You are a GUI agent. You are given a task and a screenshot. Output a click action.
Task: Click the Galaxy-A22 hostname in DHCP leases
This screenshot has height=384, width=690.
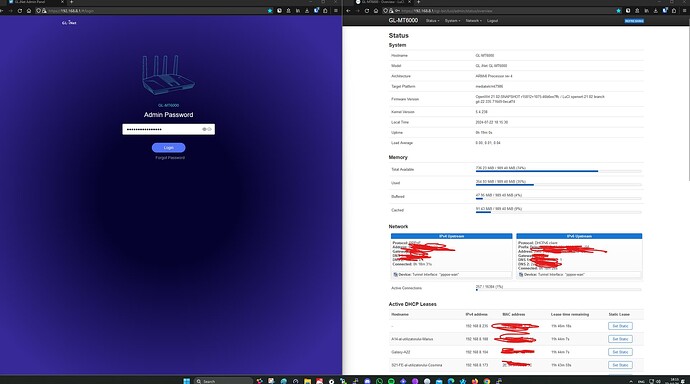(x=400, y=352)
